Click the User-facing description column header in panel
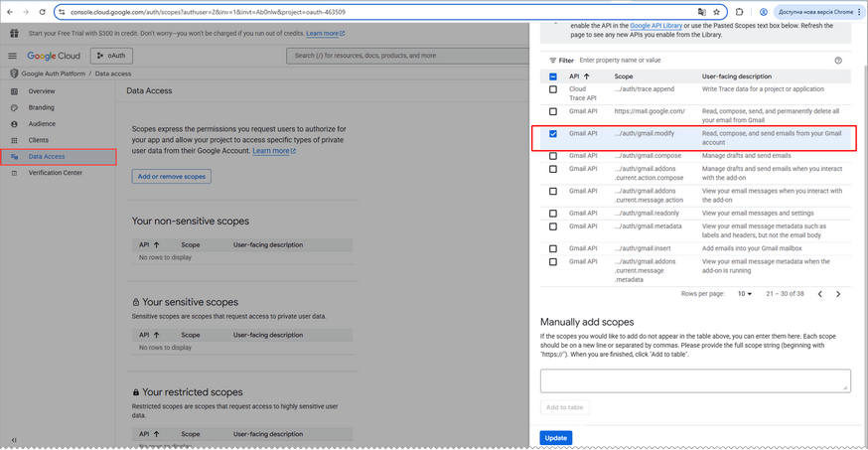The height and width of the screenshot is (450, 868). click(x=737, y=76)
